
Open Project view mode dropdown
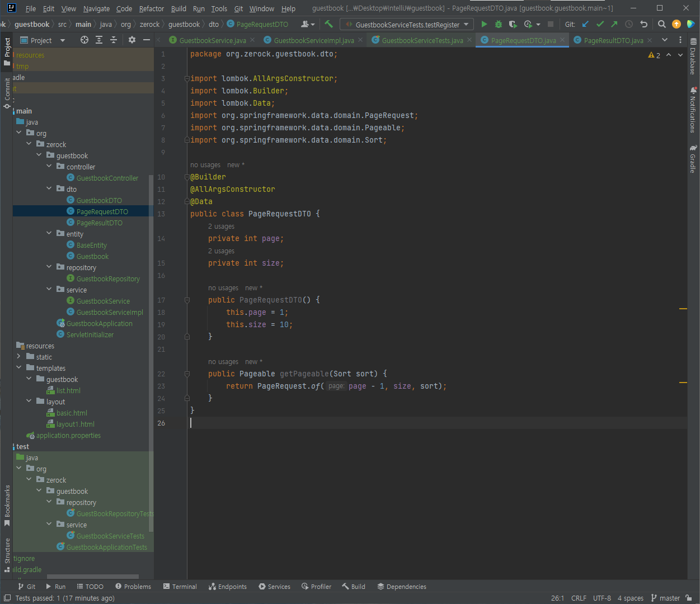click(43, 40)
